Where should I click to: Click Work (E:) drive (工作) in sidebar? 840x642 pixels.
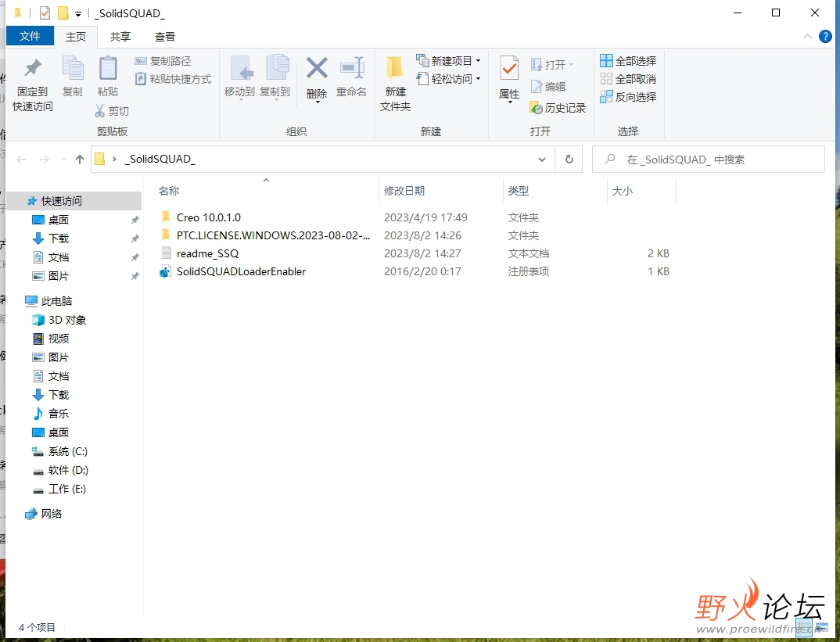coord(67,489)
